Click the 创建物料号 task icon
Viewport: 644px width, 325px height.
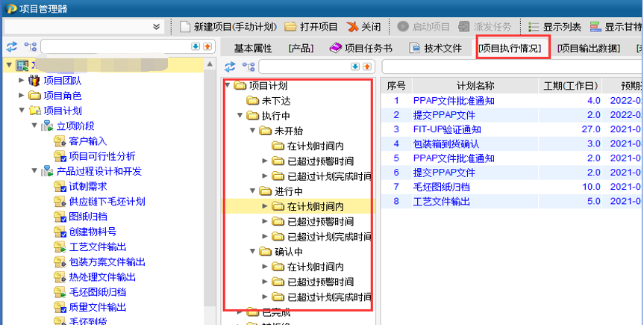(60, 232)
